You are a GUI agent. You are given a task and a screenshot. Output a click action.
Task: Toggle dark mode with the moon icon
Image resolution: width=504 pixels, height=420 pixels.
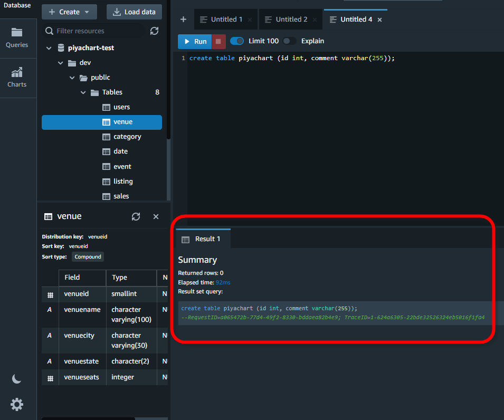coord(16,378)
